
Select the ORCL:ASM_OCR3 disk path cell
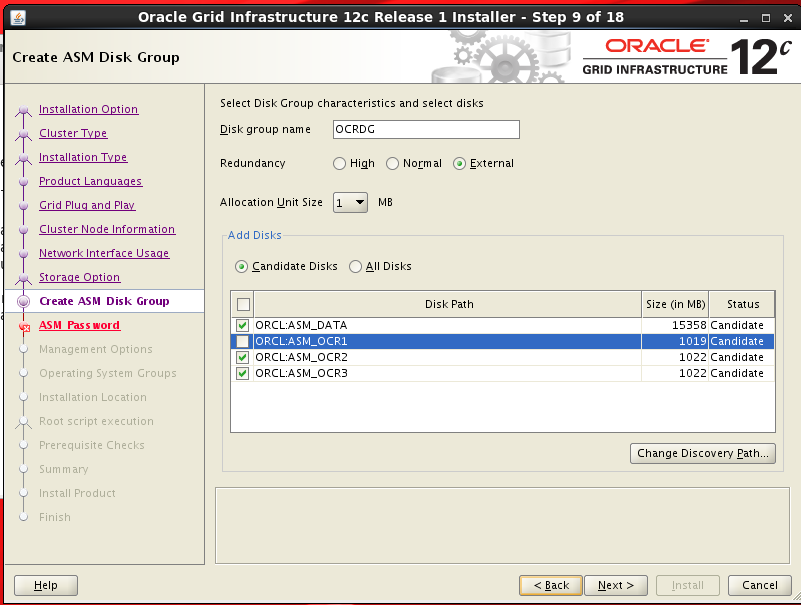point(447,374)
